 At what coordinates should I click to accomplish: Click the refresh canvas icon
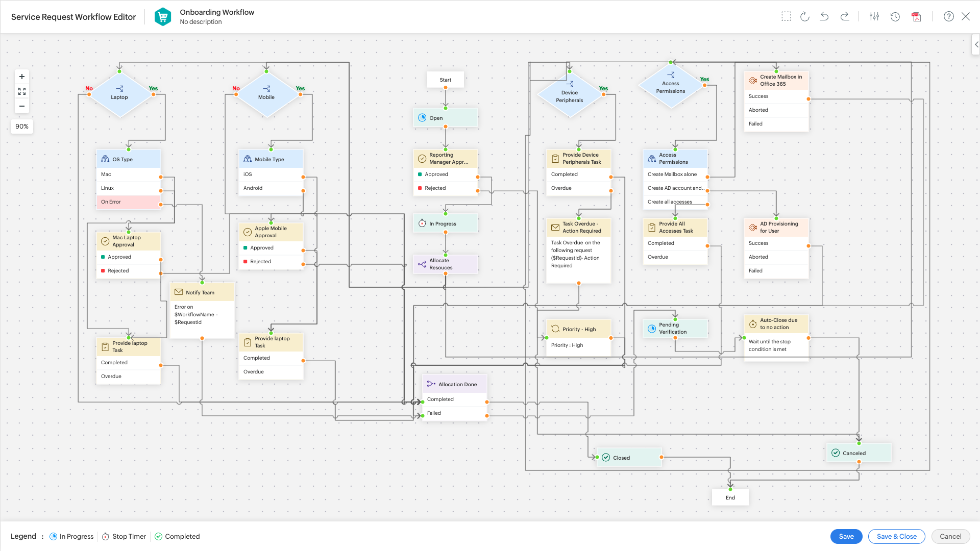805,16
